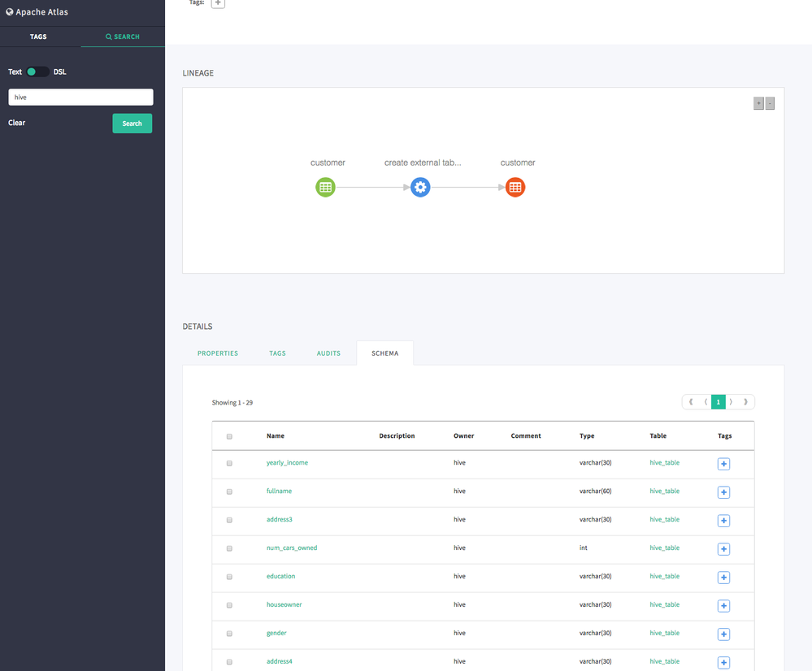
Task: Toggle Text/DSL search mode switch
Action: [37, 72]
